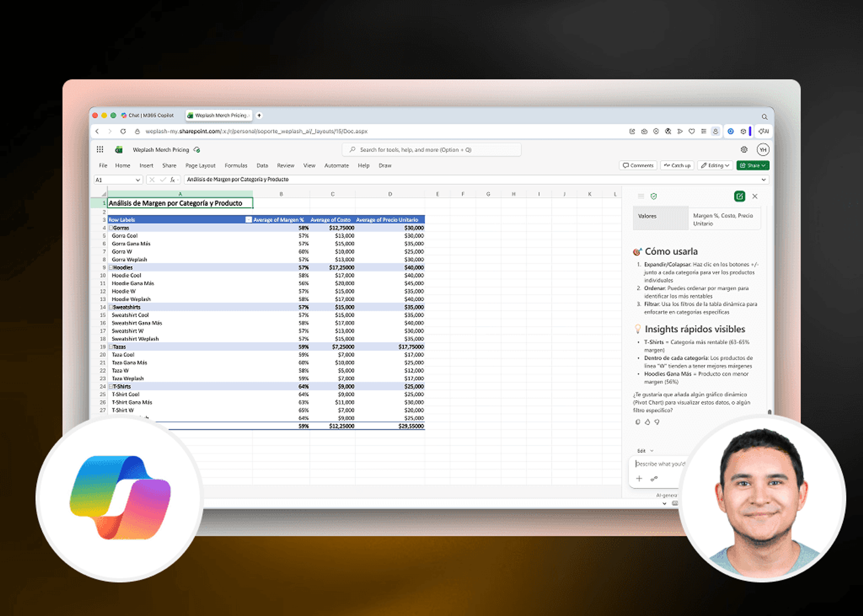The width and height of the screenshot is (863, 616).
Task: Go back in the browser
Action: click(97, 131)
